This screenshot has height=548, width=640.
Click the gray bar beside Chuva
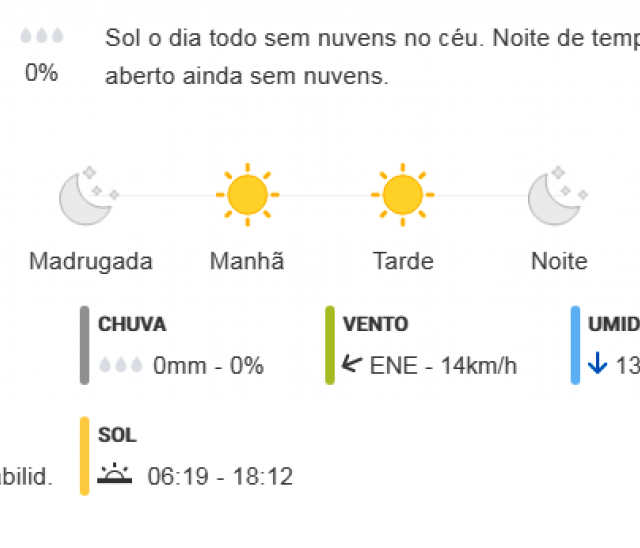click(84, 345)
